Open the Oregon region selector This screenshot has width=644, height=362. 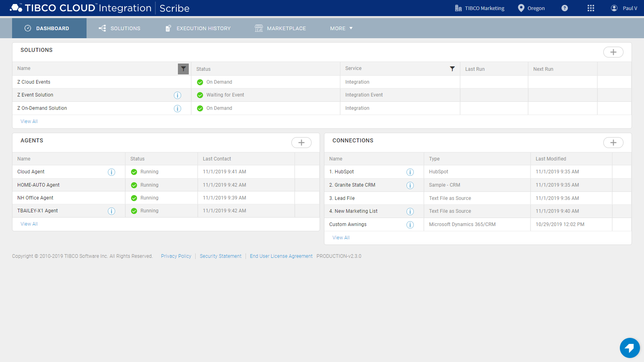[x=531, y=8]
